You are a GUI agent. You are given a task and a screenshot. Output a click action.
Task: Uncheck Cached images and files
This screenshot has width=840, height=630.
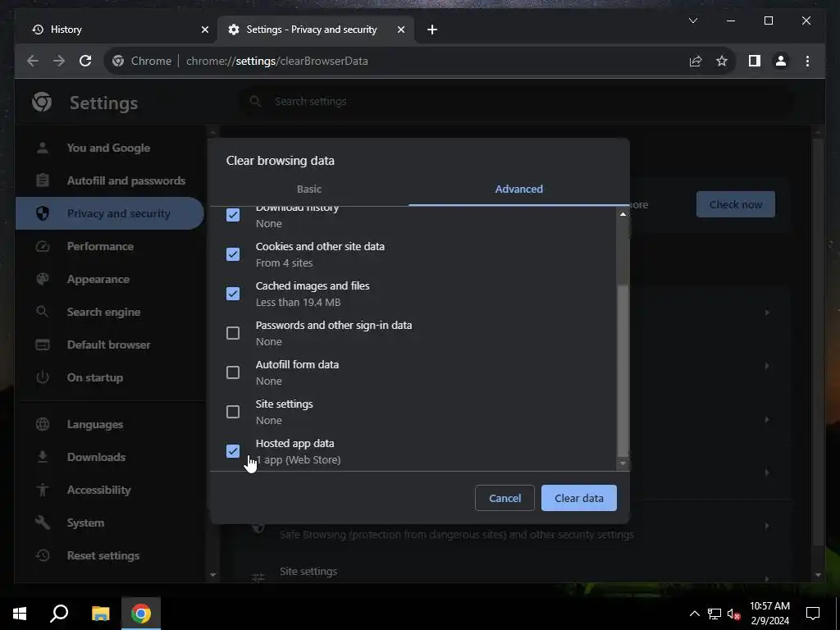click(x=232, y=294)
